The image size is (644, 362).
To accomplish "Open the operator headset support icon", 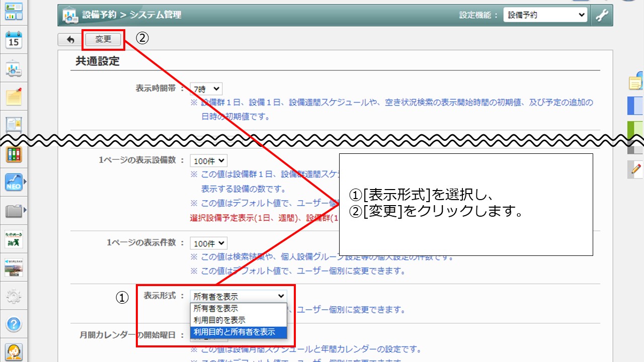I will 14,351.
